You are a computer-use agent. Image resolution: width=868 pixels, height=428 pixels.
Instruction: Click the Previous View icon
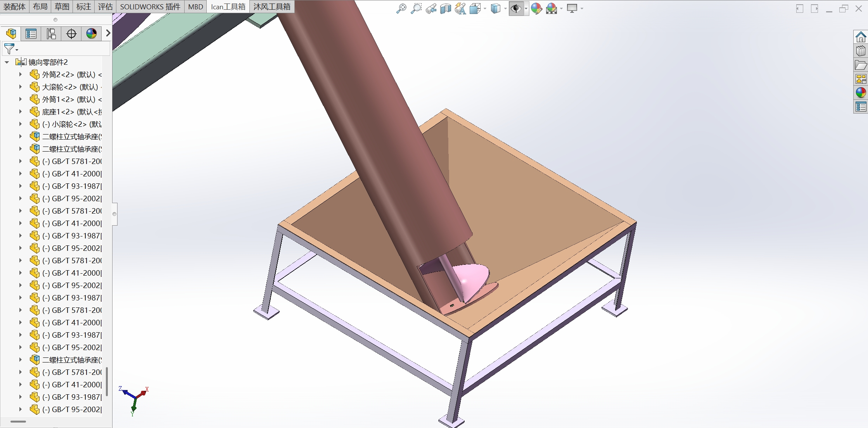431,9
